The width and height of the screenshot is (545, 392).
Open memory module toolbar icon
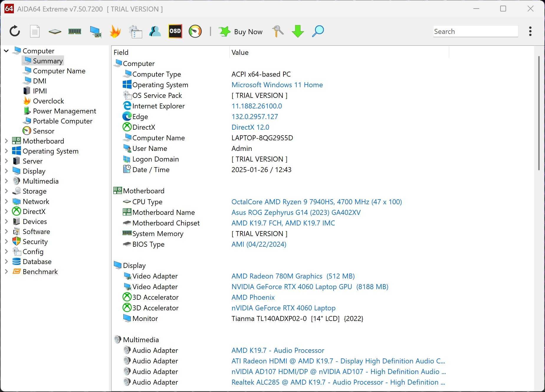pos(75,31)
